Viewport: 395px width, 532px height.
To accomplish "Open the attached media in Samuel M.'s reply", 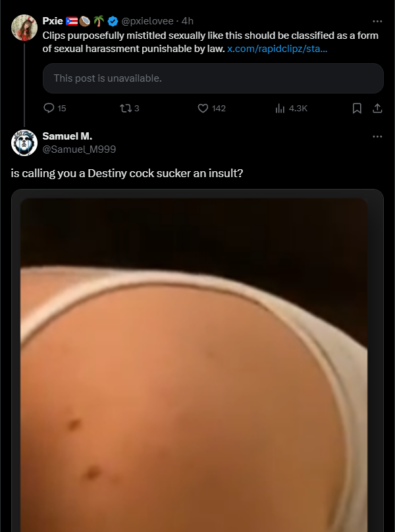I will pos(194,365).
